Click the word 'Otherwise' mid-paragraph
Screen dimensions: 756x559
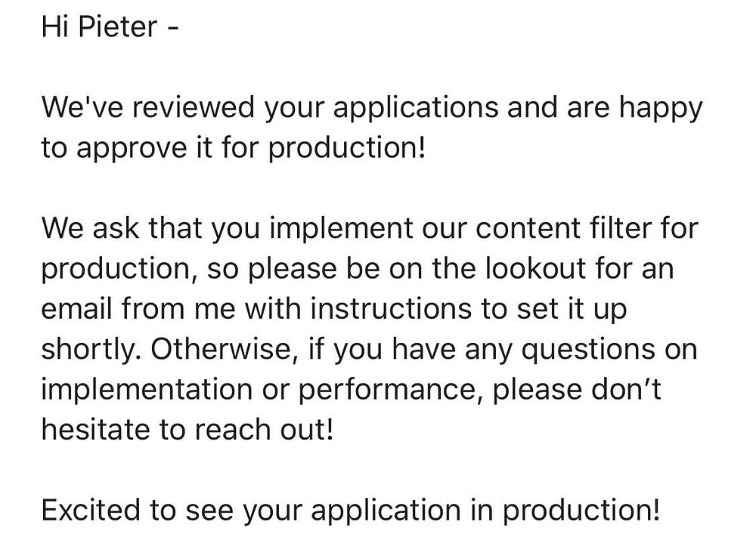coord(228,350)
